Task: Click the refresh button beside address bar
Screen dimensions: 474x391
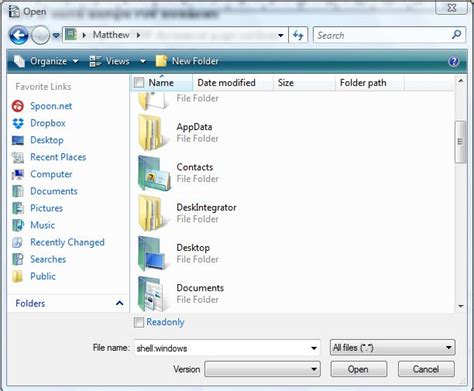Action: click(x=298, y=35)
